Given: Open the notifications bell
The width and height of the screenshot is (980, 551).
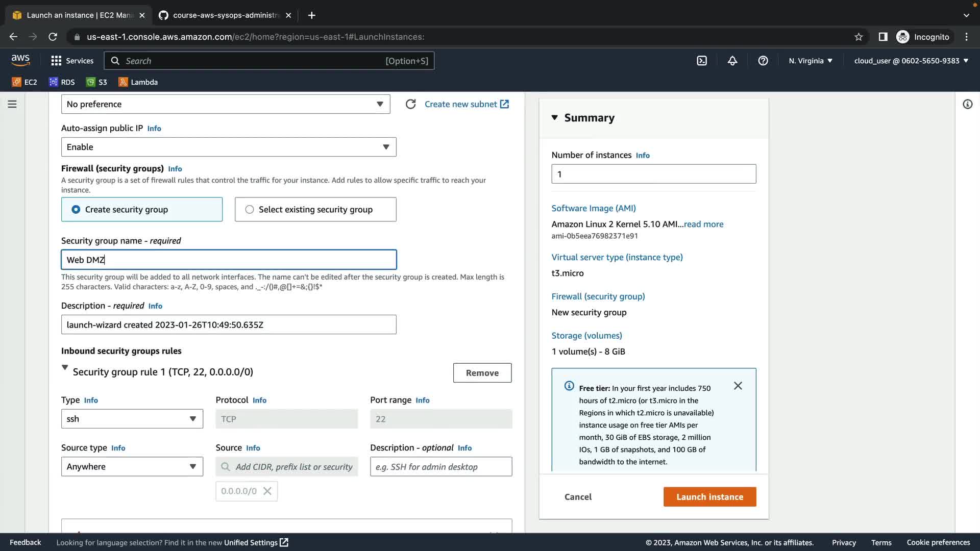Looking at the screenshot, I should click(732, 61).
